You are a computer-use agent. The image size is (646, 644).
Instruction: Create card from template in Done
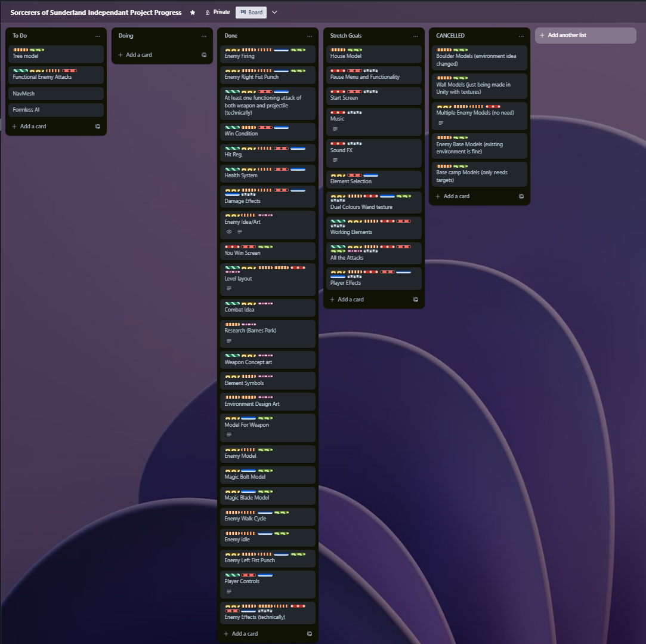[310, 634]
